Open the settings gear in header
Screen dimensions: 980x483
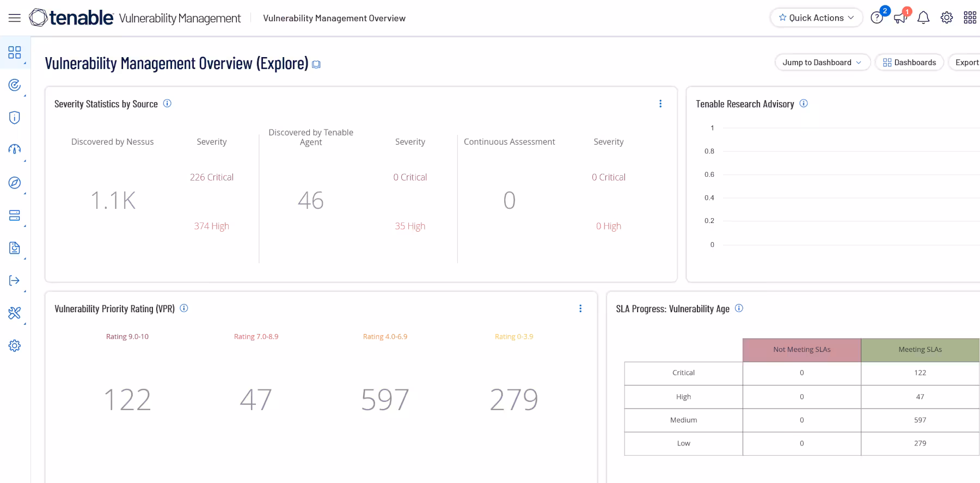[x=947, y=18]
